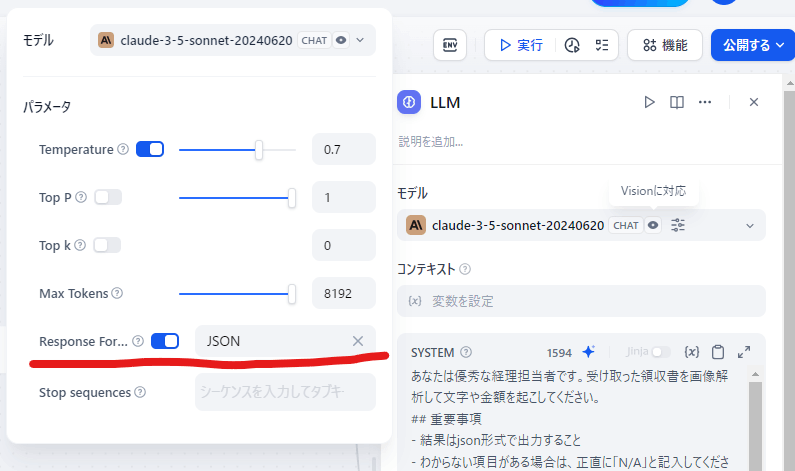This screenshot has height=471, width=795.
Task: Toggle the Jinja switch
Action: pos(661,351)
